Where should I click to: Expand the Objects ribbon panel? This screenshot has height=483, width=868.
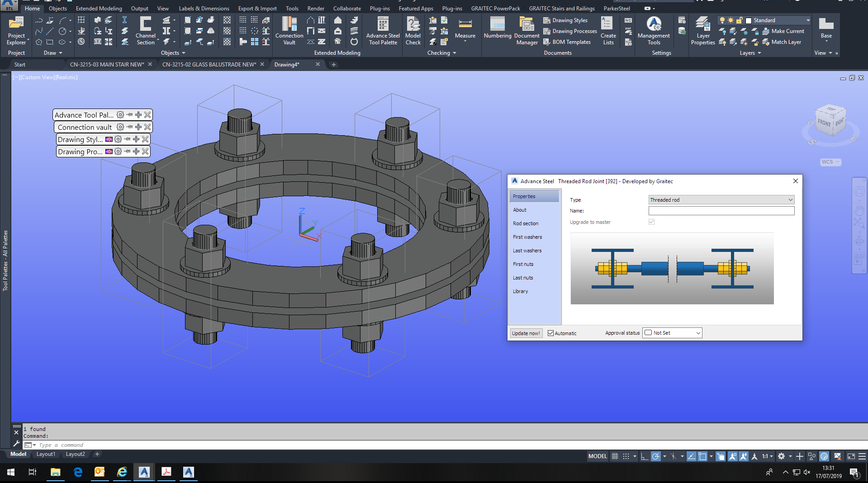point(173,53)
